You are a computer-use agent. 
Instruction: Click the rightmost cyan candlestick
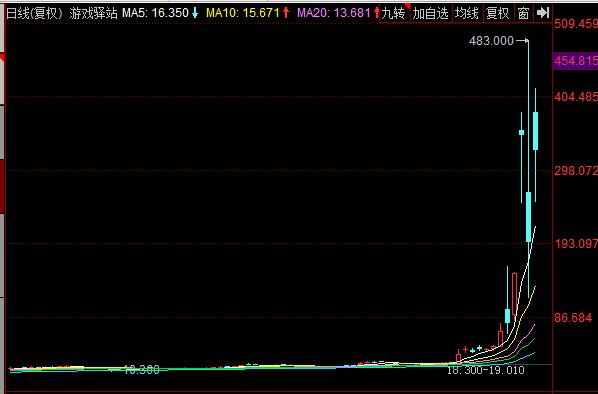tap(535, 131)
